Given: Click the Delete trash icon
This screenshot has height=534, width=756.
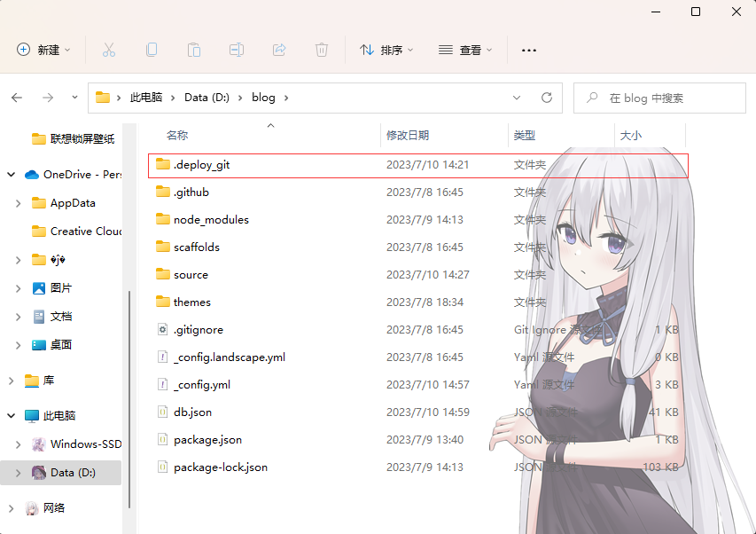Looking at the screenshot, I should click(322, 50).
